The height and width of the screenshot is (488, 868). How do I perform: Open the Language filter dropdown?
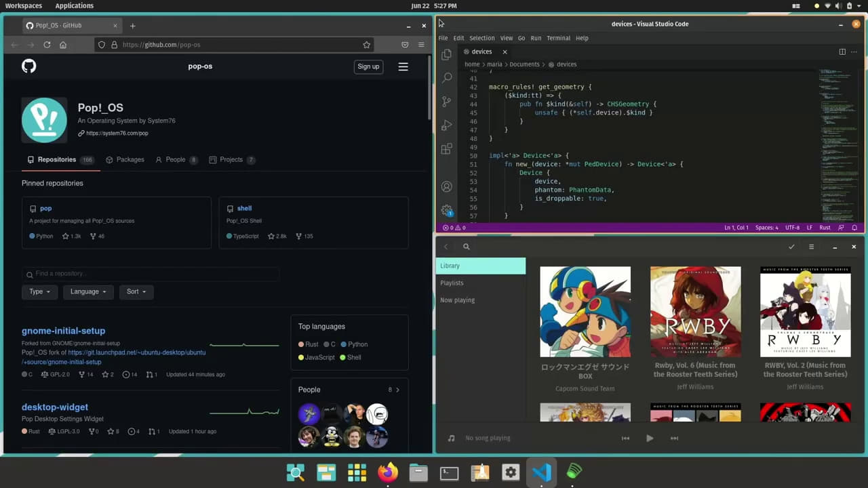point(88,291)
